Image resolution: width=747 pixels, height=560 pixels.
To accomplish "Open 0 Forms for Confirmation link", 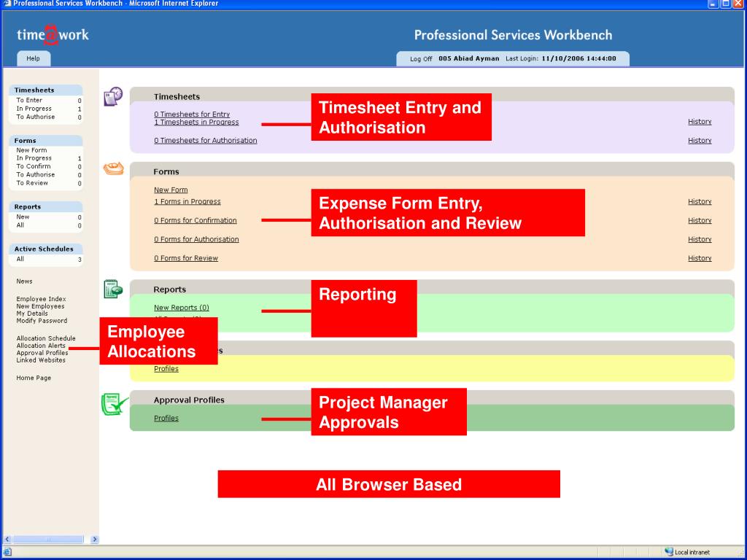I will 196,220.
